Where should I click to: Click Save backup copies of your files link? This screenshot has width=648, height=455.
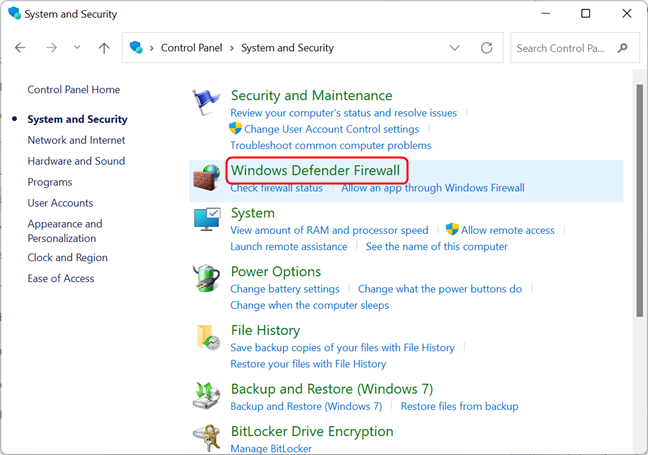coord(342,348)
